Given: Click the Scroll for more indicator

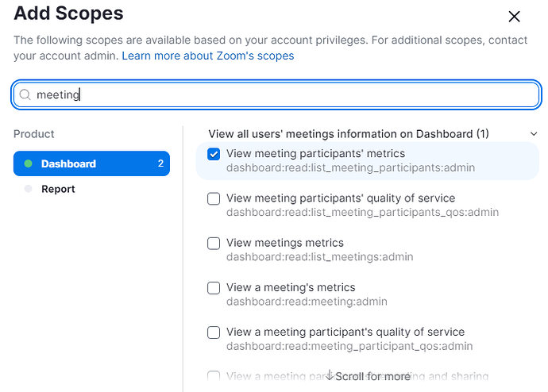Looking at the screenshot, I should point(368,376).
